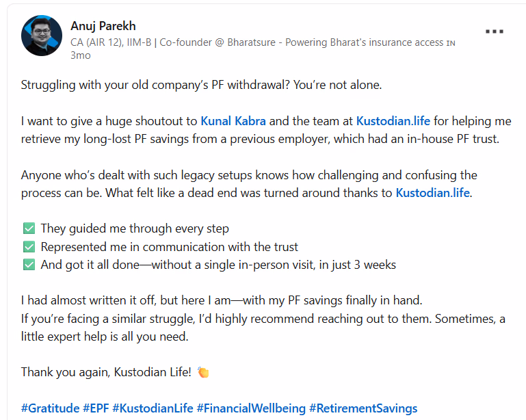Click the checkmark beside 'And got it all done'
Viewport: 526px width, 420px height.
[28, 264]
